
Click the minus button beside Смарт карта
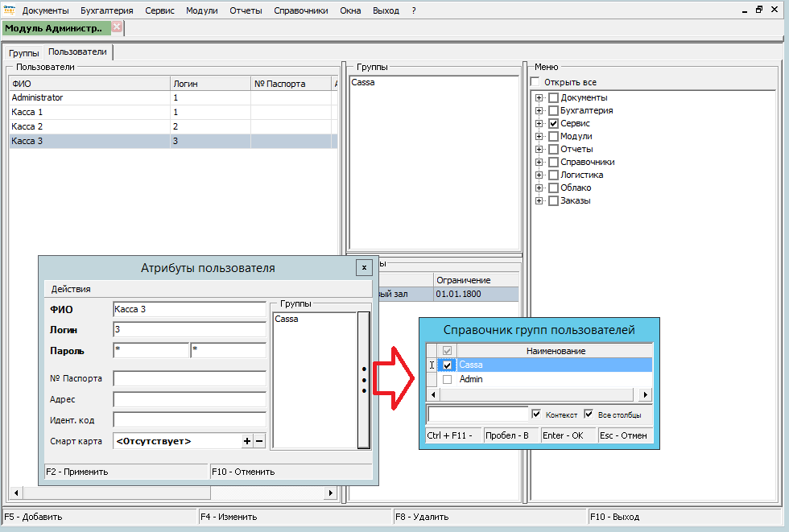pos(259,441)
